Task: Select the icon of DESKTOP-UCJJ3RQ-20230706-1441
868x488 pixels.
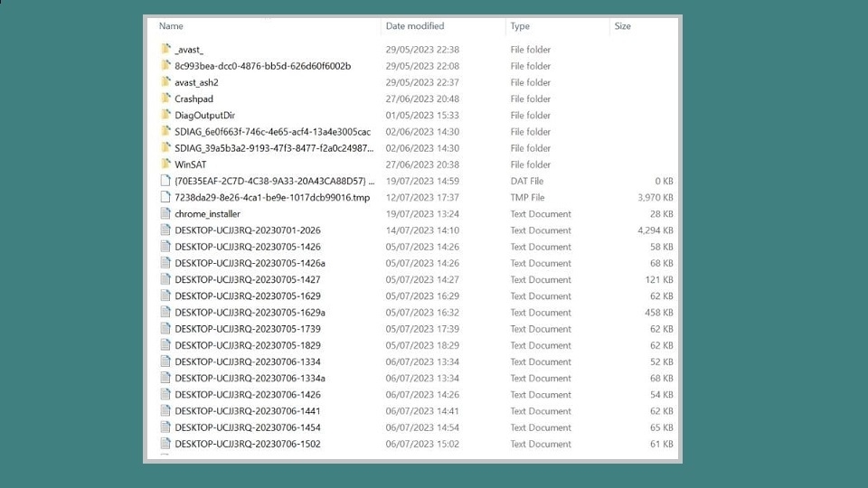Action: [165, 410]
